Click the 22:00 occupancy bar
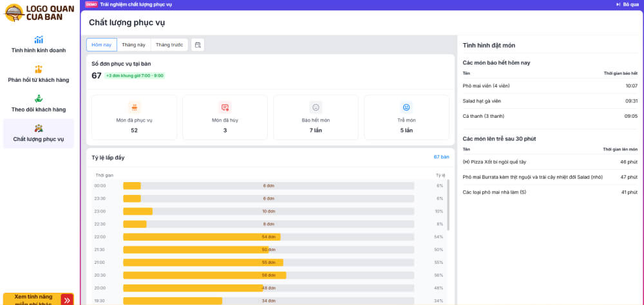This screenshot has width=644, height=305. coord(202,237)
